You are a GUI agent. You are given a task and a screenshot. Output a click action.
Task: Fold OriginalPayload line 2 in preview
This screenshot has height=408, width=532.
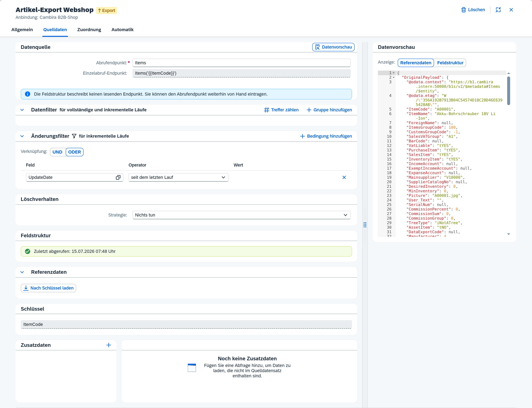click(394, 77)
